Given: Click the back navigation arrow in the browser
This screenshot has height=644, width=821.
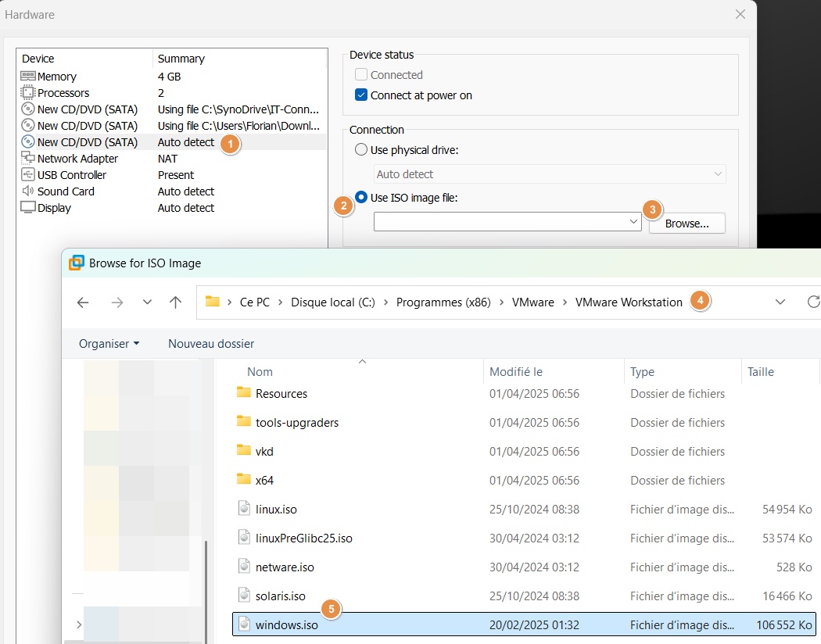Looking at the screenshot, I should click(82, 302).
